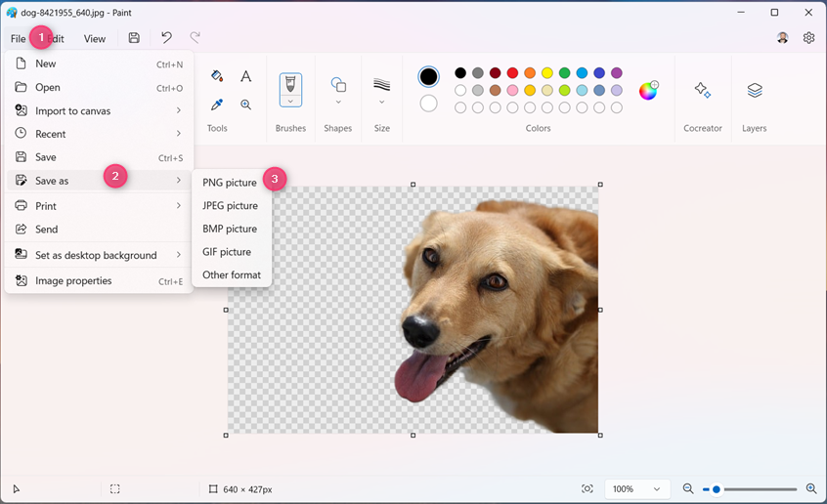Pick the red color swatch
Viewport: 827px width, 504px height.
click(x=513, y=73)
